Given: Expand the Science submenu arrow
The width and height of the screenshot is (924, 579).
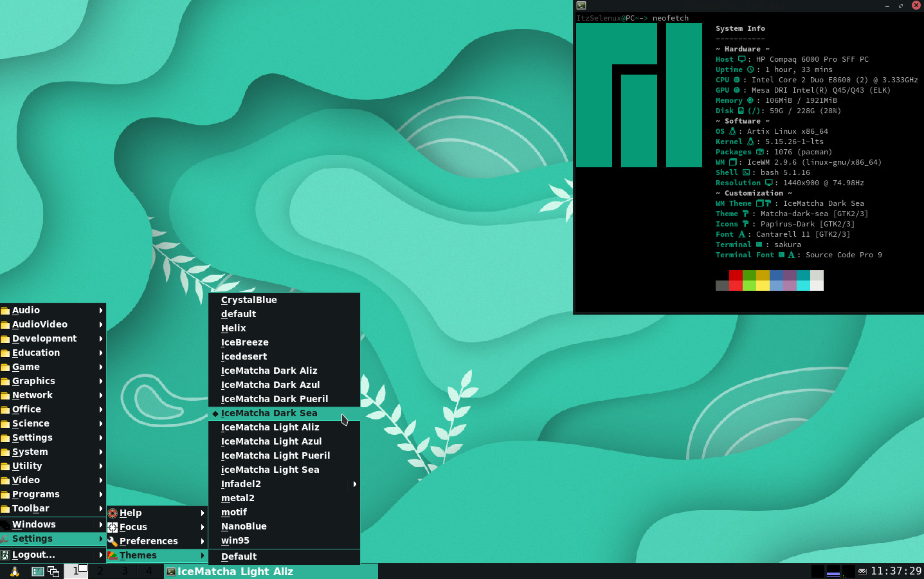Looking at the screenshot, I should coord(101,423).
